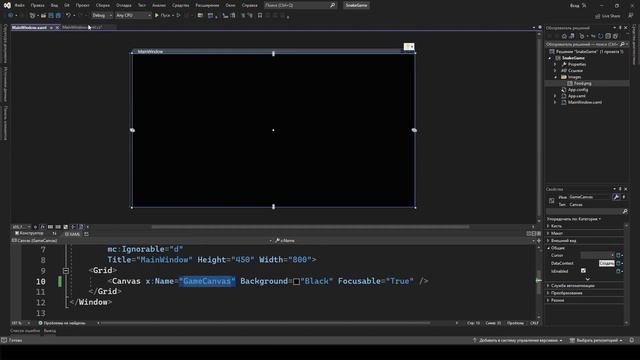Collapse the Images folder

[555, 77]
